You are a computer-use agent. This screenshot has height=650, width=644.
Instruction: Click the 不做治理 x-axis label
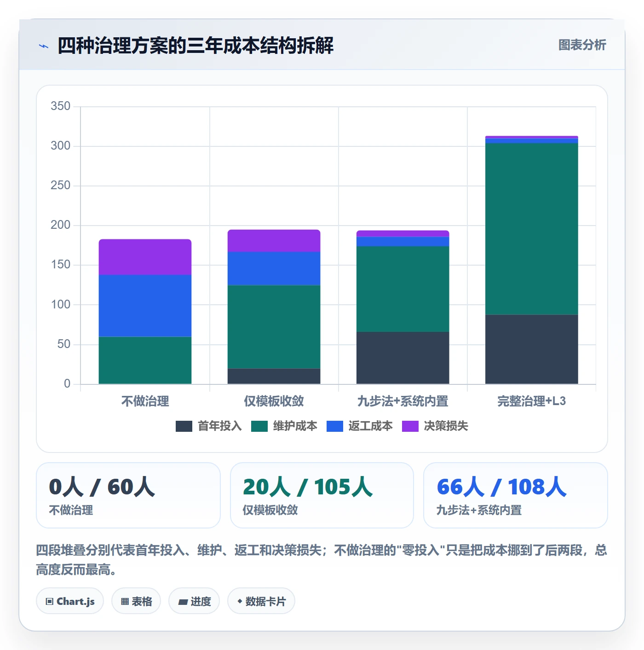pyautogui.click(x=145, y=401)
